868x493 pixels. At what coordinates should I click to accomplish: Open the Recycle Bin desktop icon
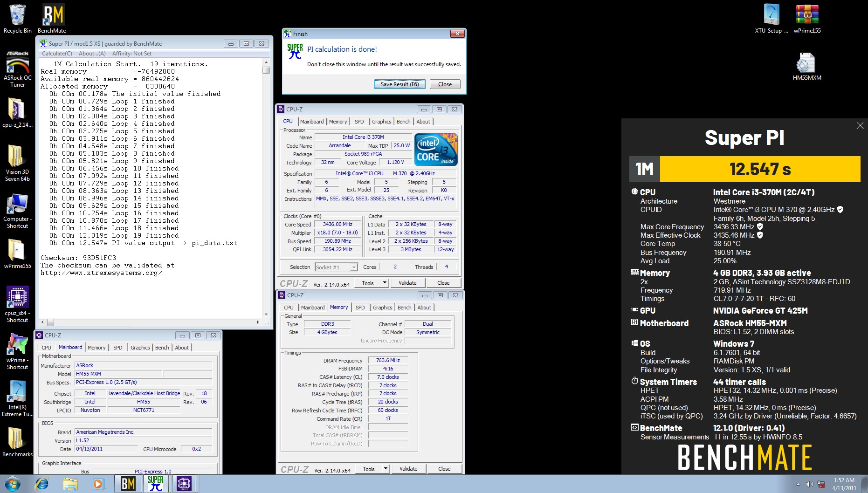click(18, 19)
